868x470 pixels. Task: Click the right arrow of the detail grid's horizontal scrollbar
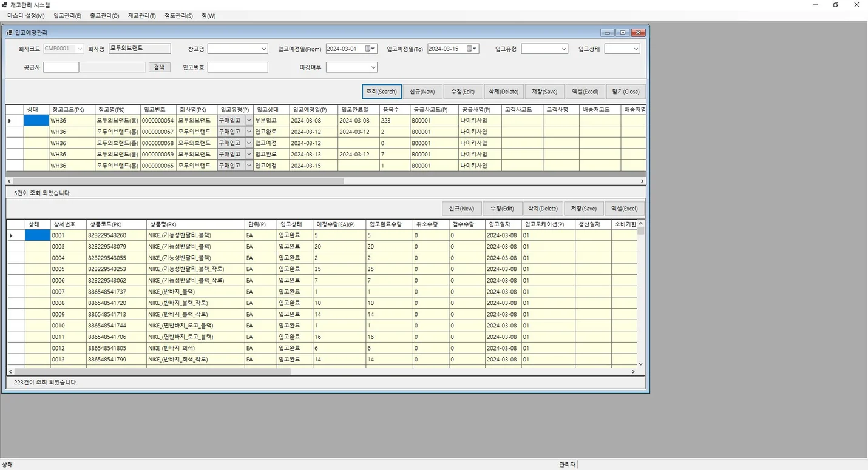pos(634,371)
